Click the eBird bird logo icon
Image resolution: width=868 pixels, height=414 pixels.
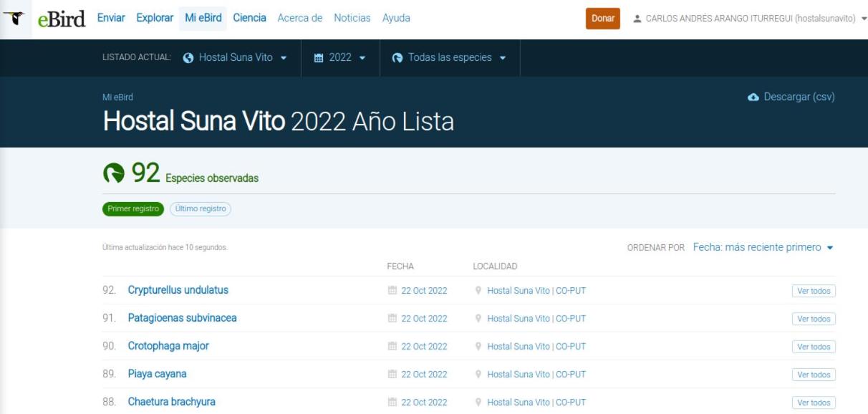click(15, 19)
